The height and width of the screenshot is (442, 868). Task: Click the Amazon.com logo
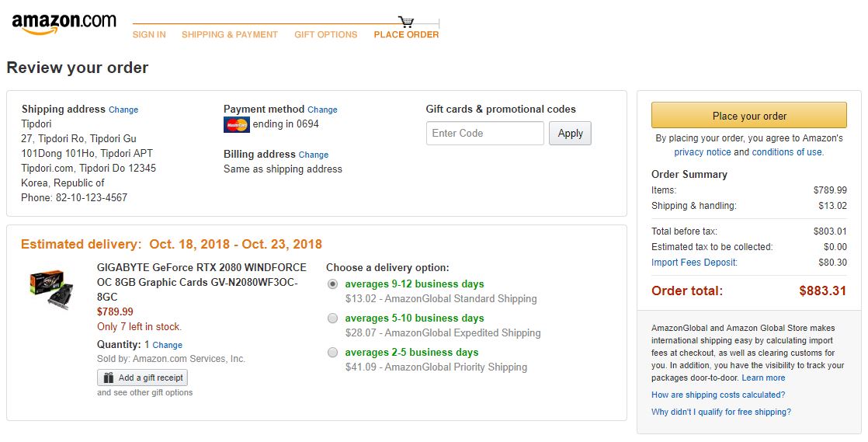[x=64, y=23]
